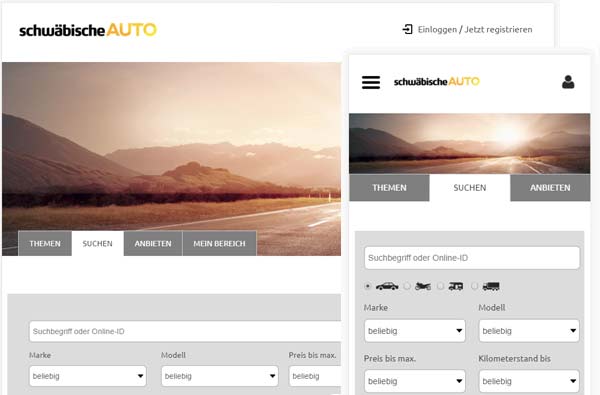600x395 pixels.
Task: Switch to SUCHEN tab in desktop view
Action: [x=98, y=243]
